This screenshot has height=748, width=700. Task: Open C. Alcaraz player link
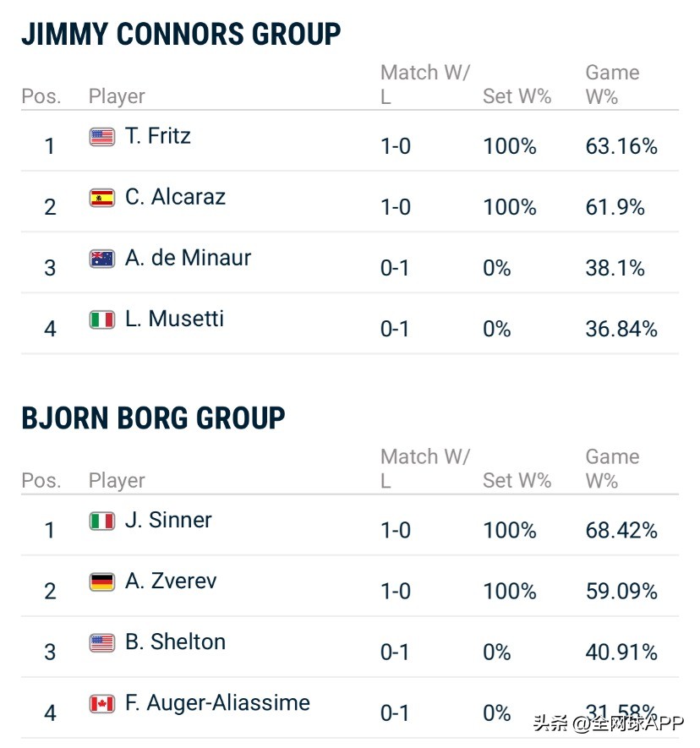pos(175,197)
